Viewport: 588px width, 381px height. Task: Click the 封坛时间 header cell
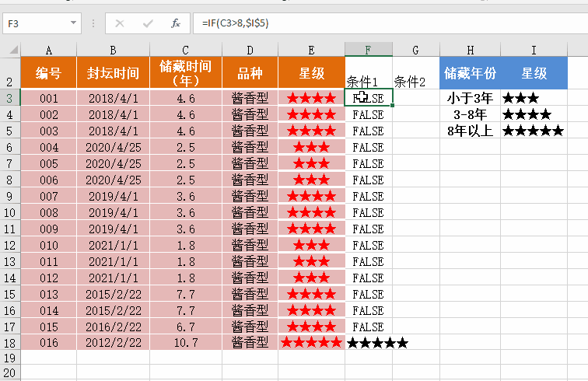click(113, 73)
